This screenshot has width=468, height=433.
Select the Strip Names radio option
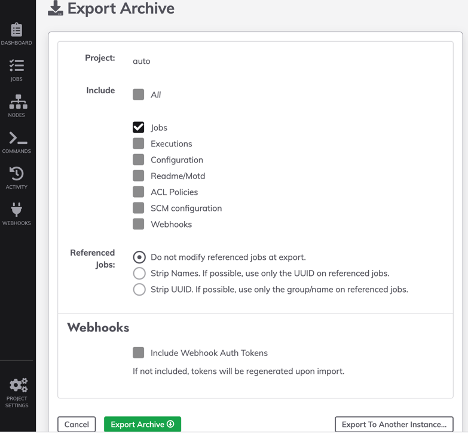(139, 273)
